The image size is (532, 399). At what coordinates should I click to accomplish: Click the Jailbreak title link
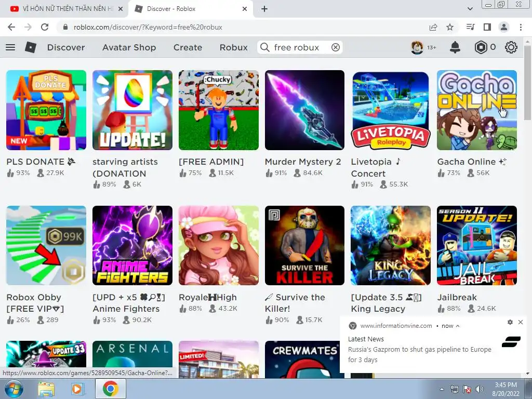[x=457, y=298]
